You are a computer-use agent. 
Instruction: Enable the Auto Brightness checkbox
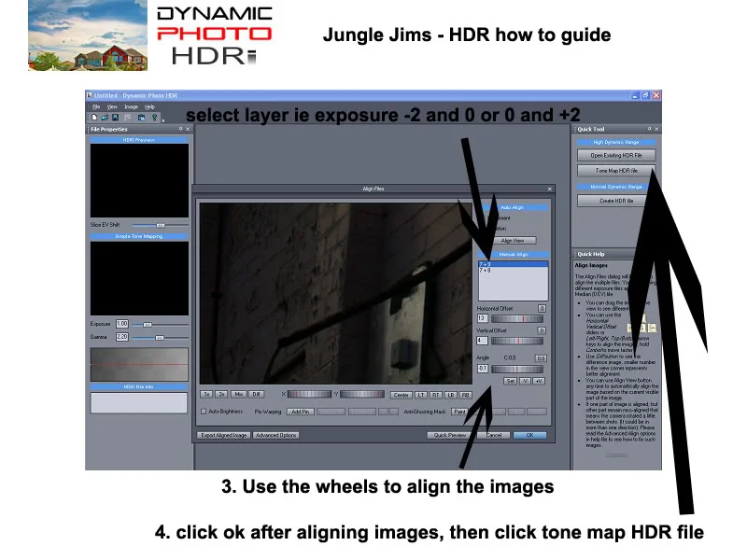tap(204, 412)
